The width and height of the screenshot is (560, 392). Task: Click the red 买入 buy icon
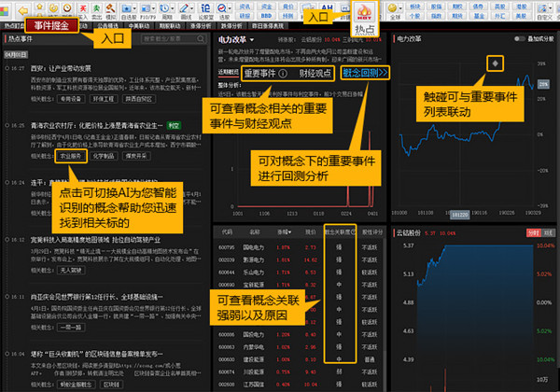tap(83, 8)
